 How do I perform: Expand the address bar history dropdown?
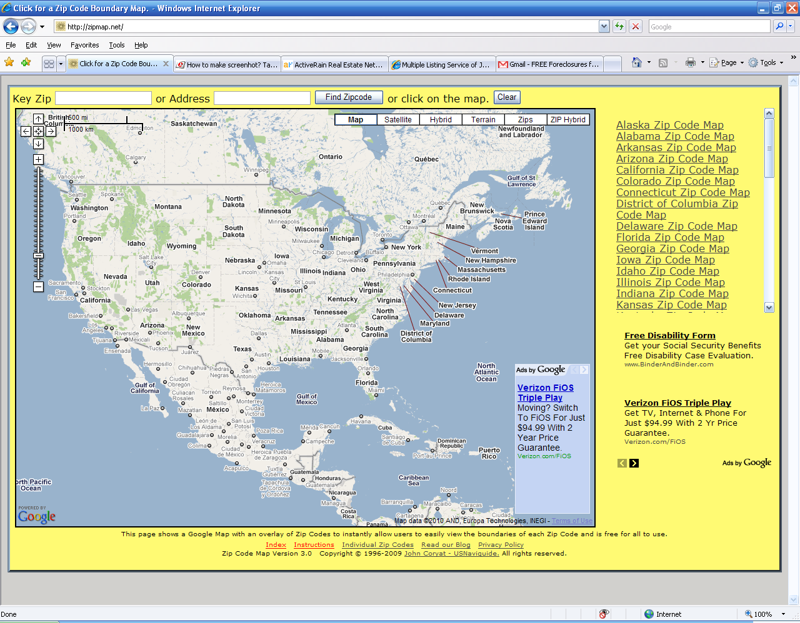coord(604,27)
